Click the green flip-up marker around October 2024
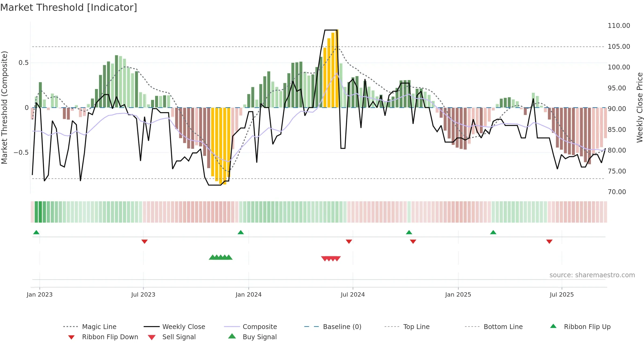This screenshot has height=362, width=644. click(x=409, y=232)
